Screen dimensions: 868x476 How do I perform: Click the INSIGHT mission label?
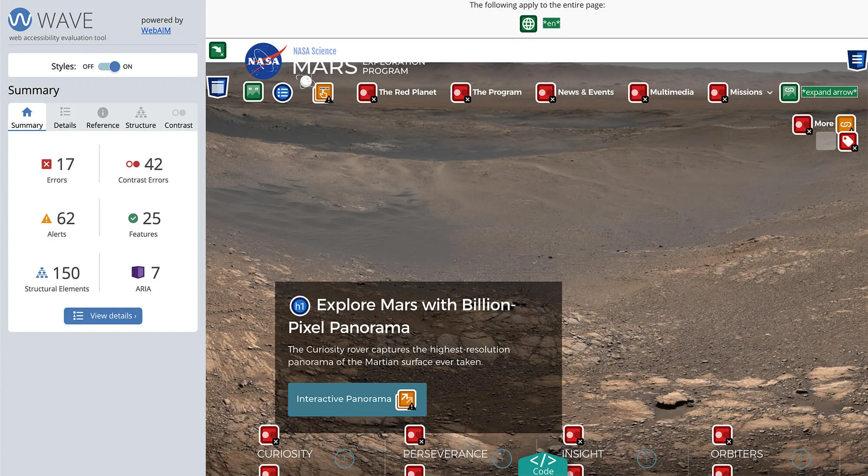tap(582, 454)
